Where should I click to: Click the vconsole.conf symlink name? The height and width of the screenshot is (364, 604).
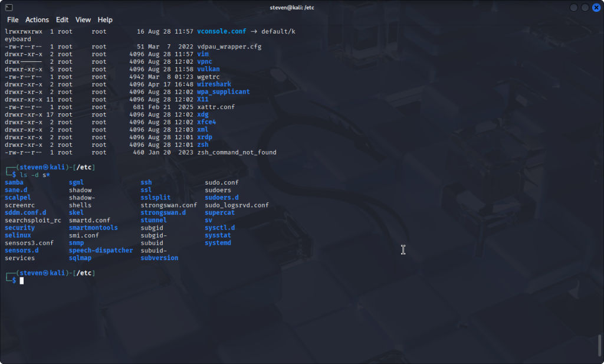coord(221,31)
